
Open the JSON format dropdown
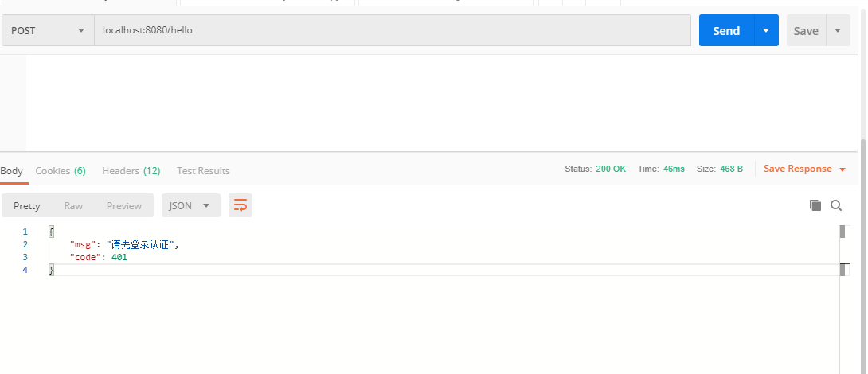tap(191, 205)
